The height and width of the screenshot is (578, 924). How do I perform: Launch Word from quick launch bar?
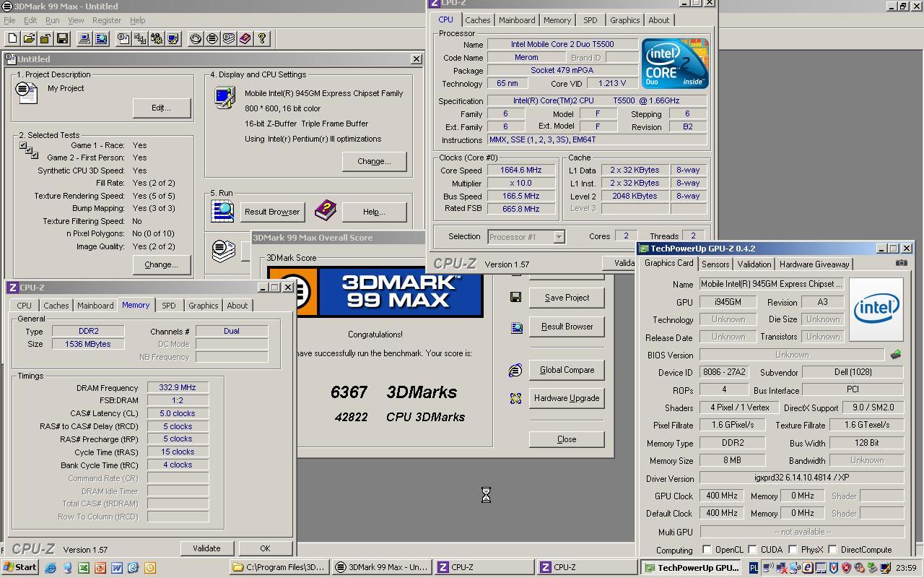point(117,568)
